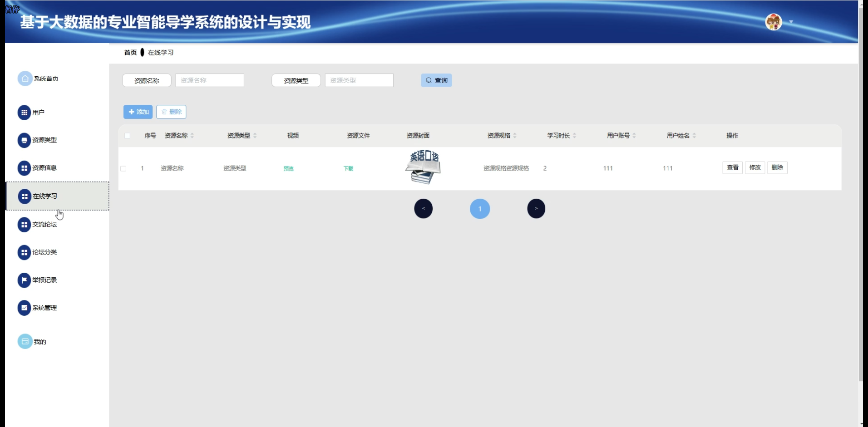Screen dimensions: 868x427
Task: Open the 交流论坛 forum icon
Action: [25, 224]
